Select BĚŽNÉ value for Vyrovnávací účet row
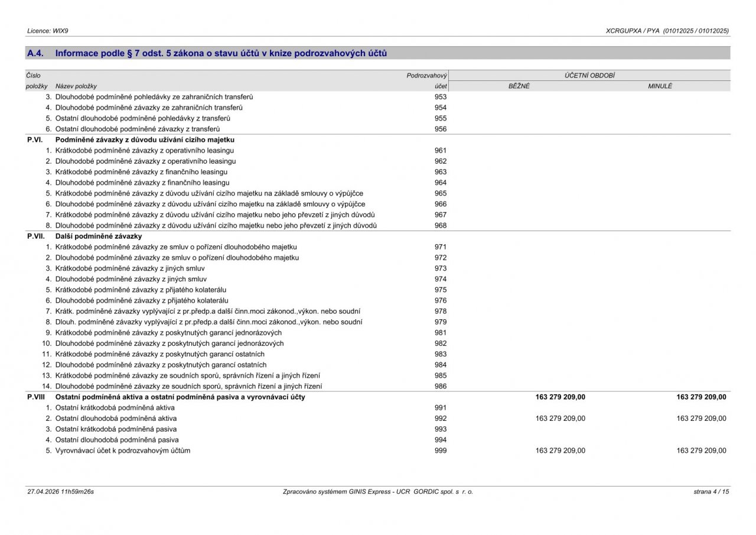756x535 pixels. tap(560, 450)
